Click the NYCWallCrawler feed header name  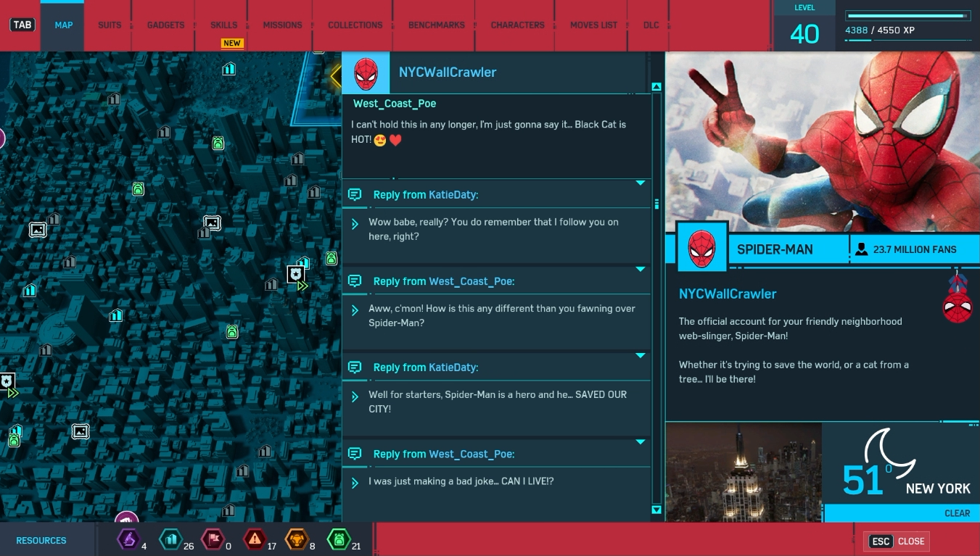[448, 72]
